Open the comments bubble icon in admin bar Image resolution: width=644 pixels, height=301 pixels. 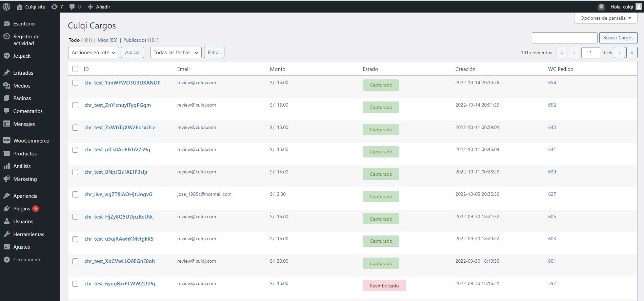pyautogui.click(x=72, y=7)
